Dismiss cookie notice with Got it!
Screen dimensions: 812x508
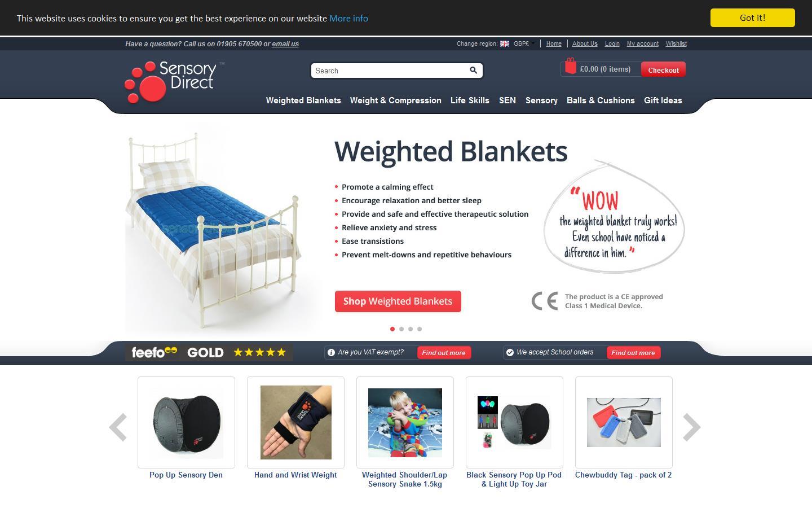pos(753,17)
